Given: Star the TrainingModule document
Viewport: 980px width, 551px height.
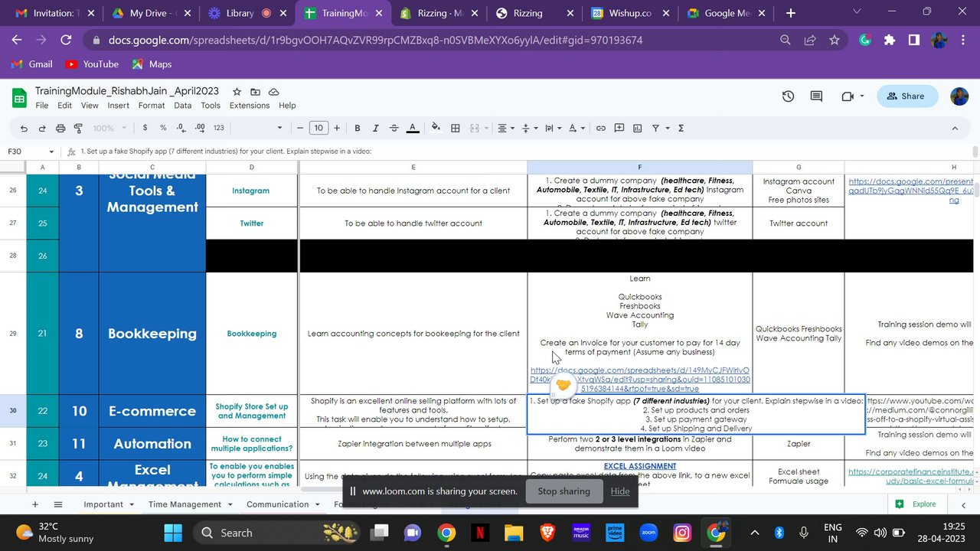Looking at the screenshot, I should coord(237,91).
